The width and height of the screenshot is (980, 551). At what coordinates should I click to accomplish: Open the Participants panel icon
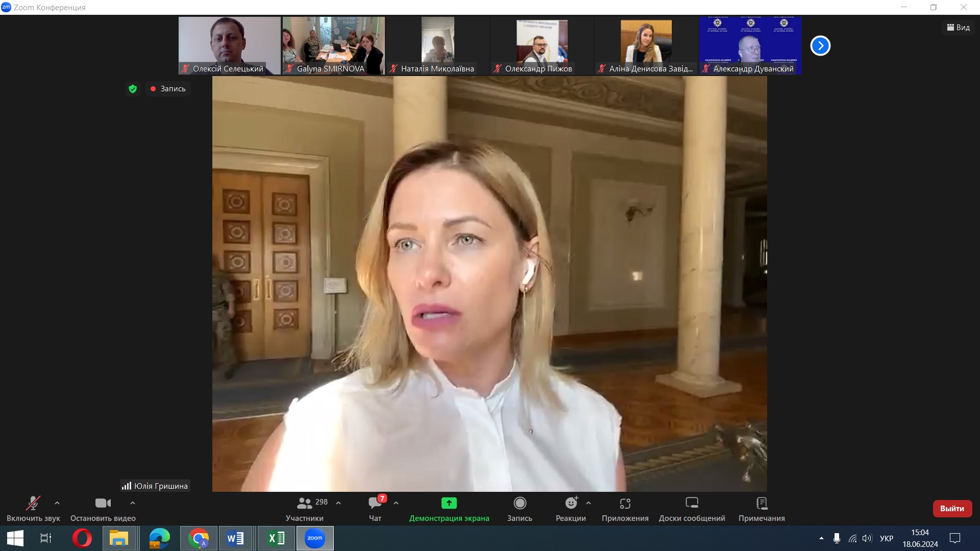pos(305,504)
